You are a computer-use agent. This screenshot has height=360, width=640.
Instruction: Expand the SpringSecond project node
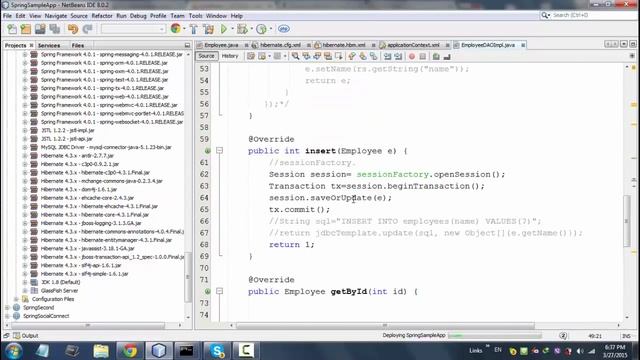(7, 307)
